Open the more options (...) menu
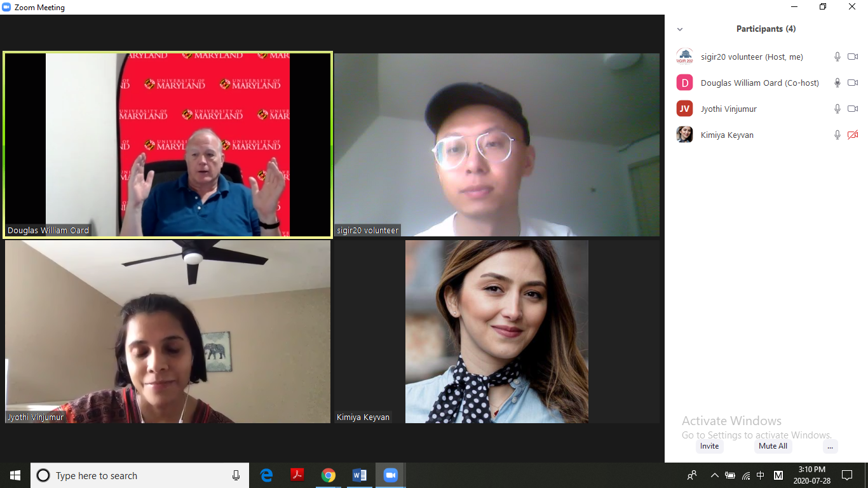 click(830, 446)
